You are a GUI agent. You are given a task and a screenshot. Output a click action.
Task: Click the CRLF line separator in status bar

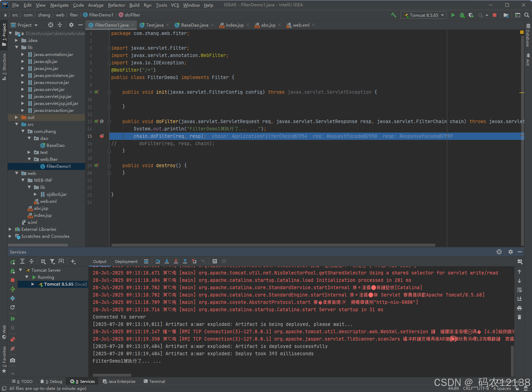[468, 388]
